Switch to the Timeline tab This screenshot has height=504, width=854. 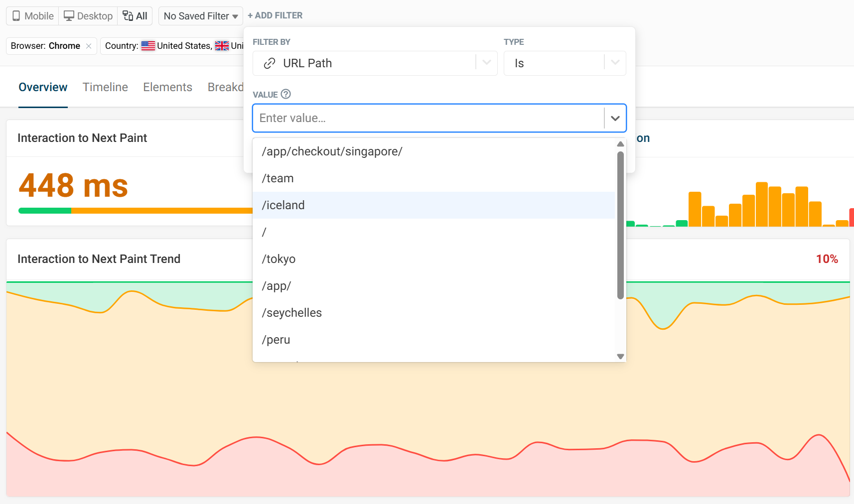(105, 87)
